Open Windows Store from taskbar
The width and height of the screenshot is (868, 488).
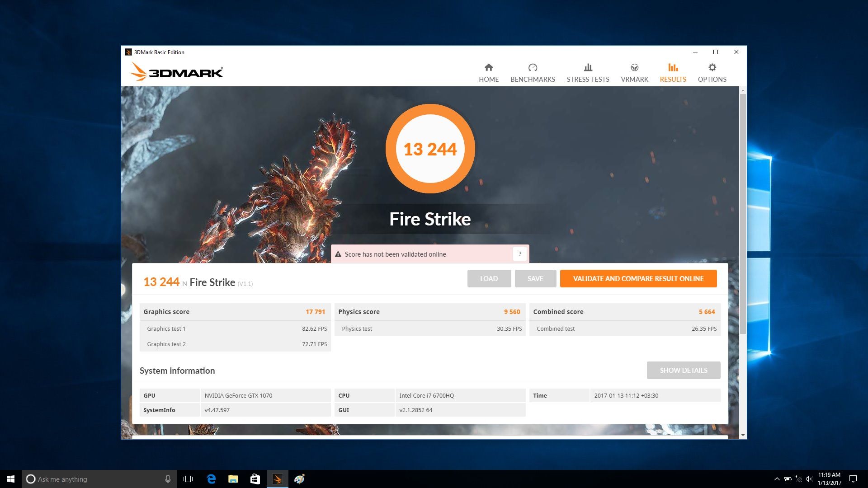(x=255, y=479)
